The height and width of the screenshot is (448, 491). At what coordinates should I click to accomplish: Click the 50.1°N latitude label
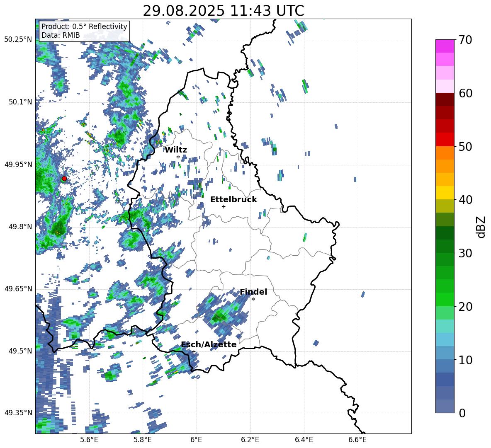21,102
